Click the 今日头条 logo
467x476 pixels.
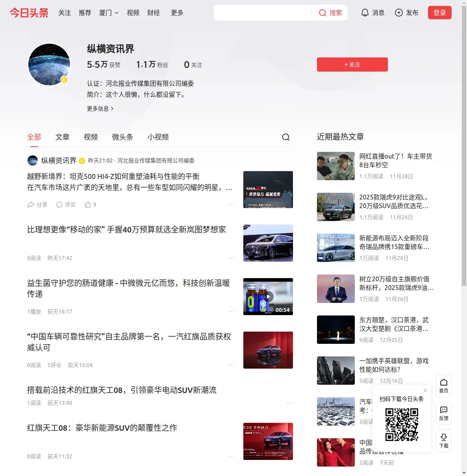tap(29, 13)
